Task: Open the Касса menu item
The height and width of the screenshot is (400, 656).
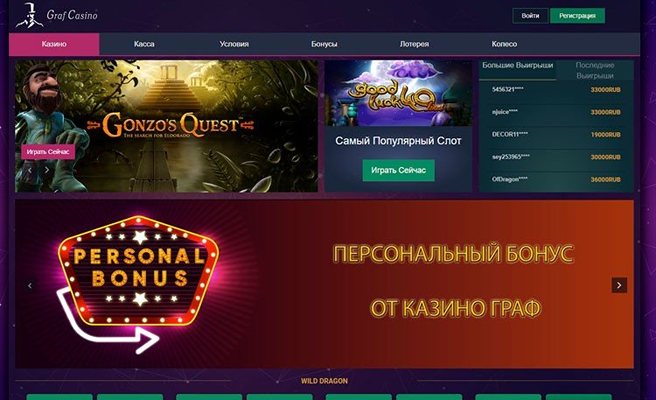Action: [144, 44]
